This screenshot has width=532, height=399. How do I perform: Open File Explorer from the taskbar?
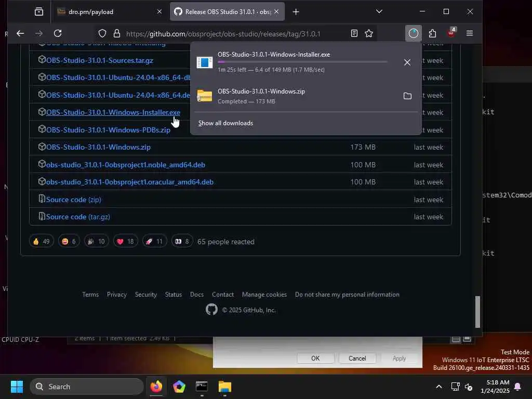(x=224, y=387)
